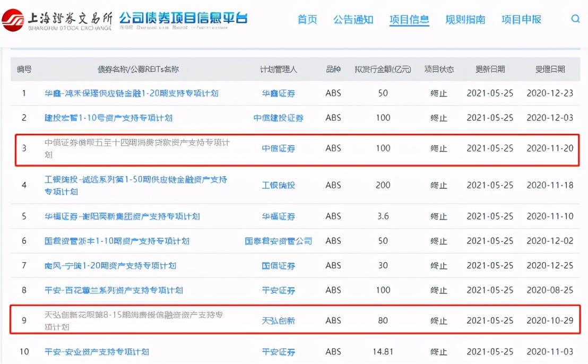Click acceptance date 2020-11-20

pyautogui.click(x=550, y=149)
